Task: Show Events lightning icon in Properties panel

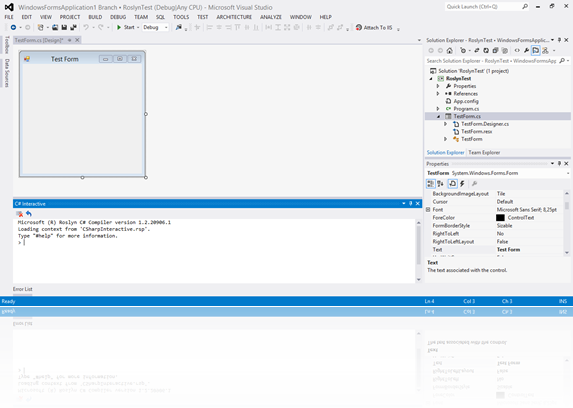Action: tap(462, 184)
